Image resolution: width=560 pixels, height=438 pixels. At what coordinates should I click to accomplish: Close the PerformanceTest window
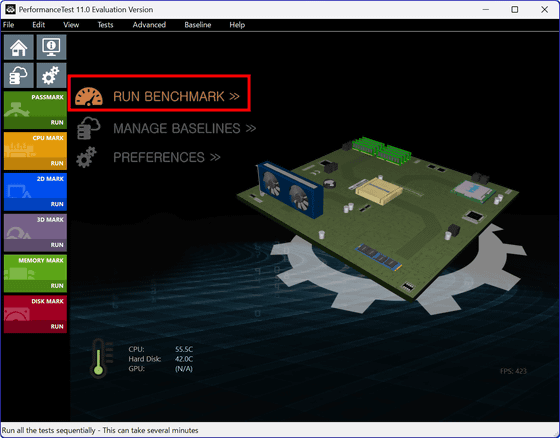coord(544,9)
